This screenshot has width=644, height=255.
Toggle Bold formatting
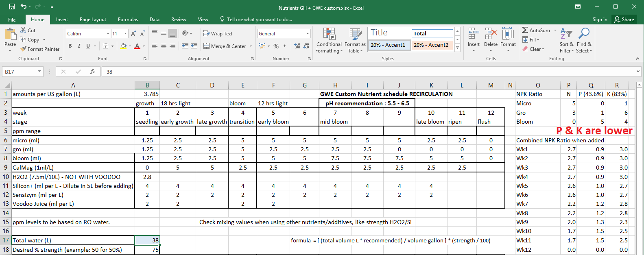tap(70, 46)
